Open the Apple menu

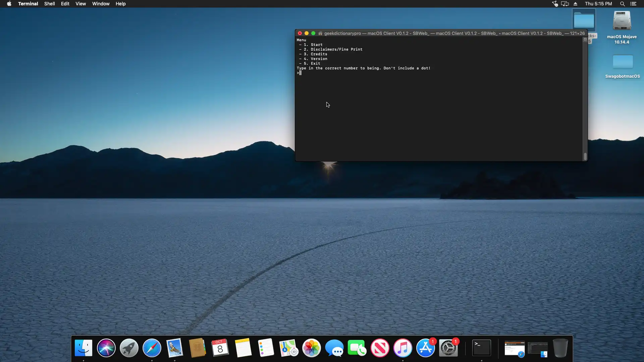click(9, 4)
